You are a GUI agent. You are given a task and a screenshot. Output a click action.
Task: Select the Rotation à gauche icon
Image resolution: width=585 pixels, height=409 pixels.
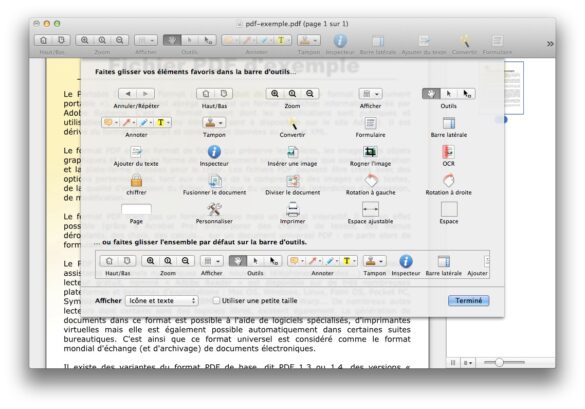point(370,180)
